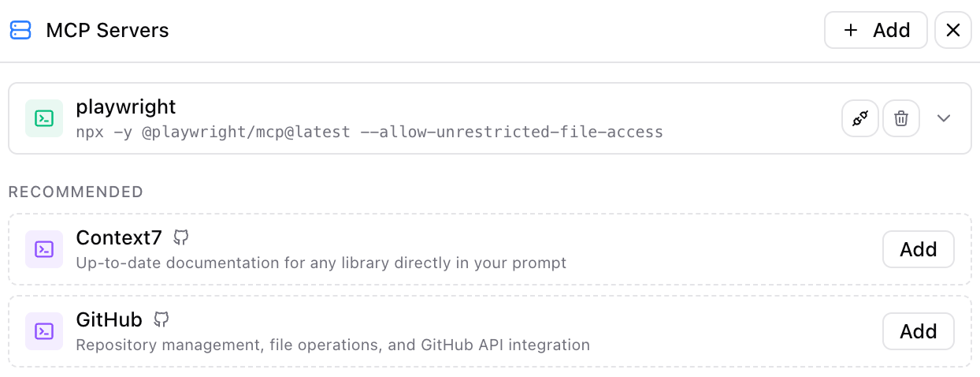Select the playwright server name
The height and width of the screenshot is (377, 980).
(x=126, y=106)
